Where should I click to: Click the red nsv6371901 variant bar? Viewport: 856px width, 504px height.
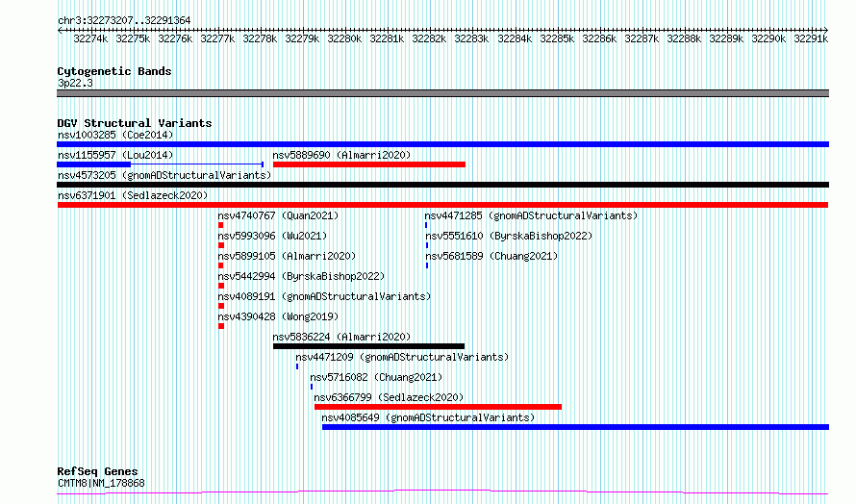click(442, 205)
